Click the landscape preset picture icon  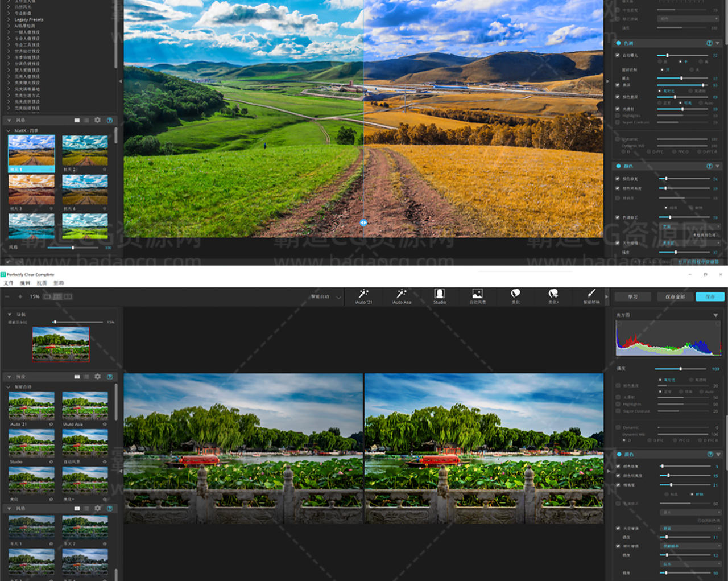[x=477, y=295]
